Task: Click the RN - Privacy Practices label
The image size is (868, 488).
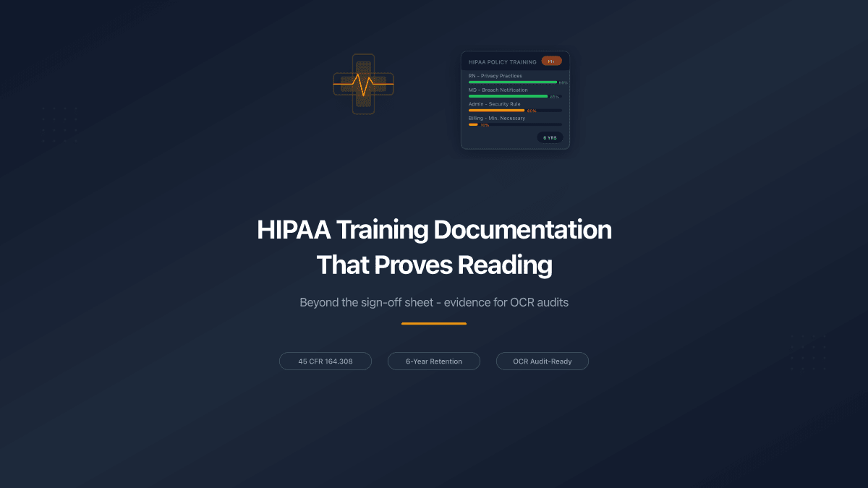Action: point(495,75)
